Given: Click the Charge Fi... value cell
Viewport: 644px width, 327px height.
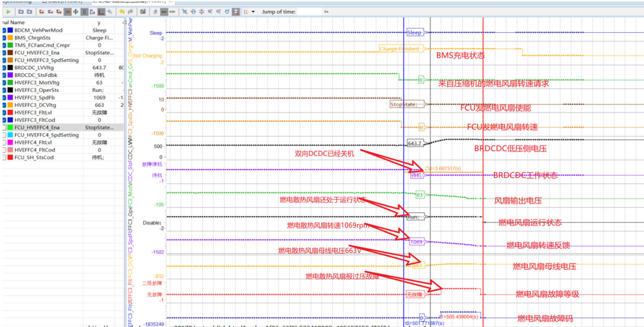Looking at the screenshot, I should [x=100, y=38].
